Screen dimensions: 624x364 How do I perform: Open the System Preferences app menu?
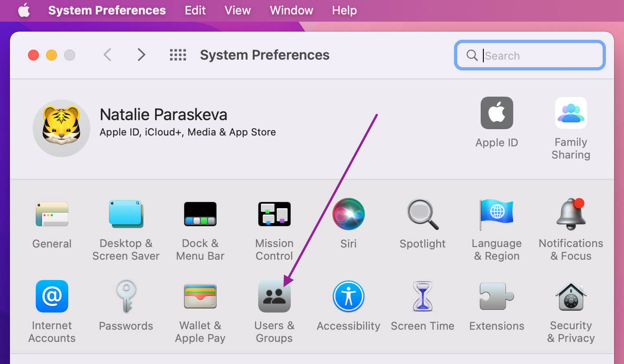pyautogui.click(x=107, y=10)
